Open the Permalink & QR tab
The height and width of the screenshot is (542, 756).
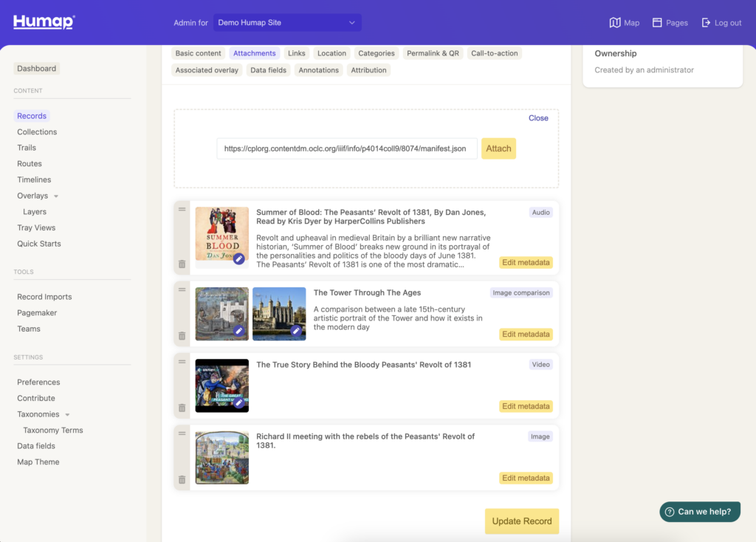pos(432,53)
